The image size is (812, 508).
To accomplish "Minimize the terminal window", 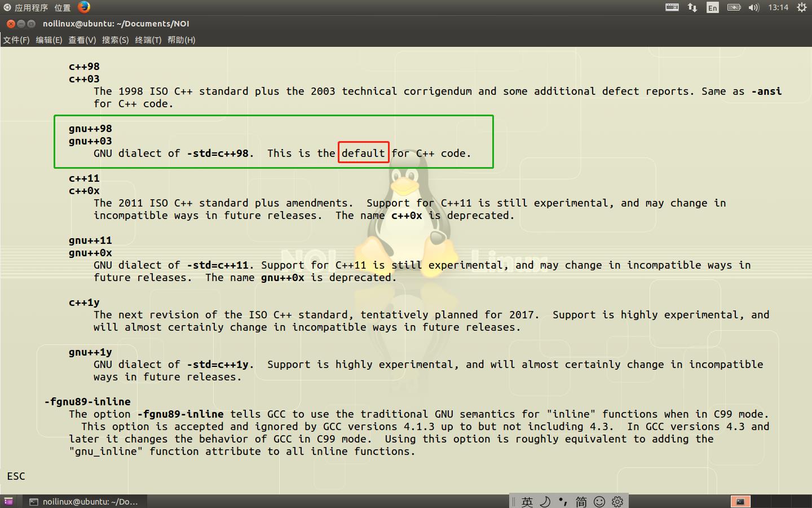I will (x=21, y=24).
